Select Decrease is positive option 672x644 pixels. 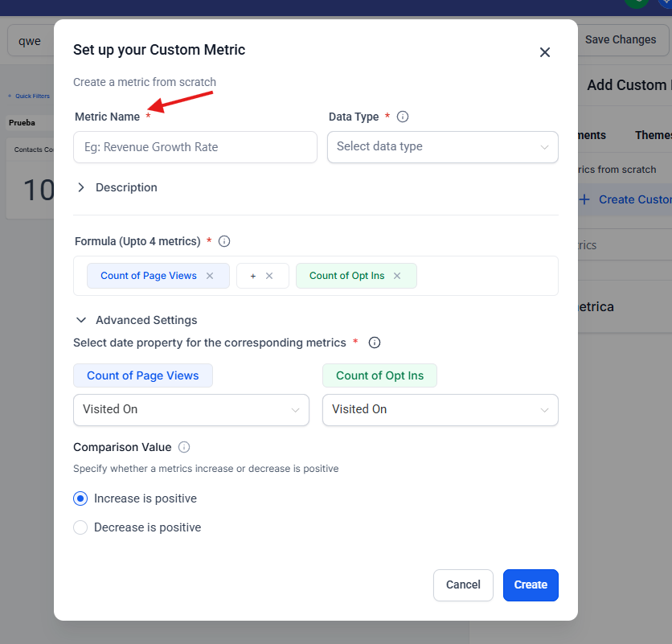coord(80,527)
